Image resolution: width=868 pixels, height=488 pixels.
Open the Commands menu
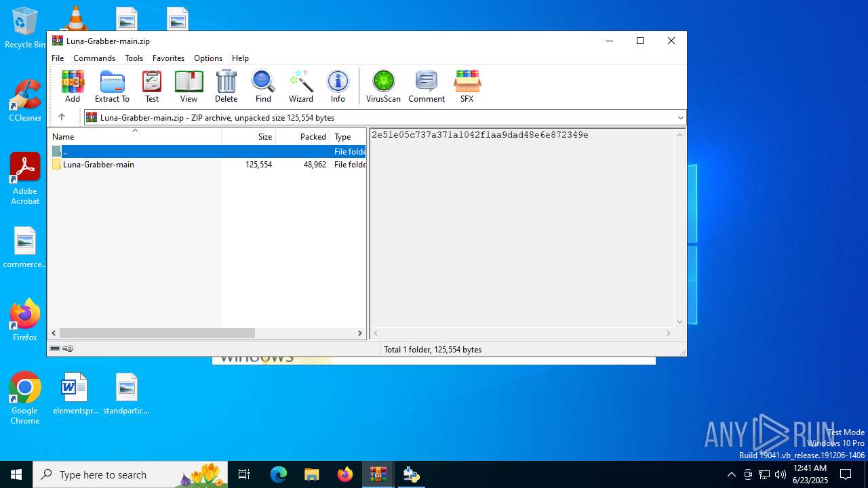pyautogui.click(x=94, y=58)
